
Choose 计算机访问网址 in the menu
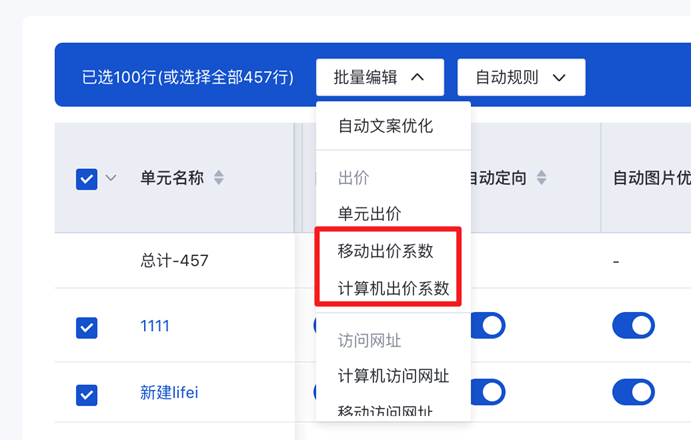(393, 376)
